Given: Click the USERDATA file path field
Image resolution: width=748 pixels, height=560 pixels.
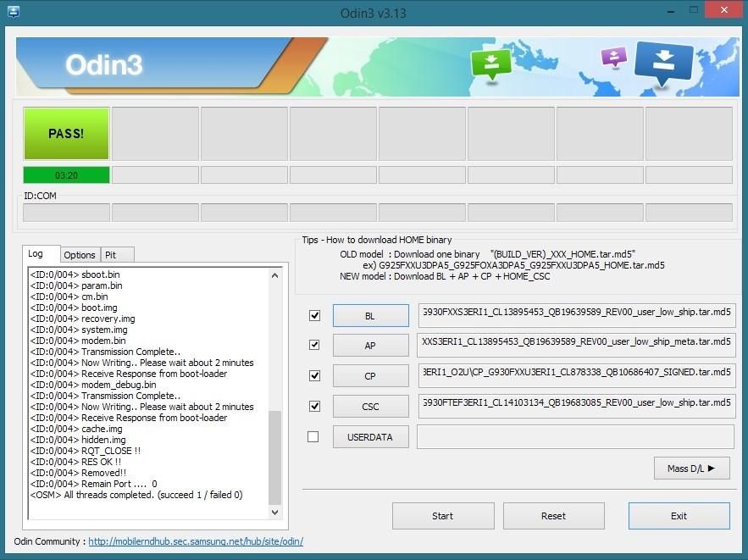Looking at the screenshot, I should tap(574, 437).
